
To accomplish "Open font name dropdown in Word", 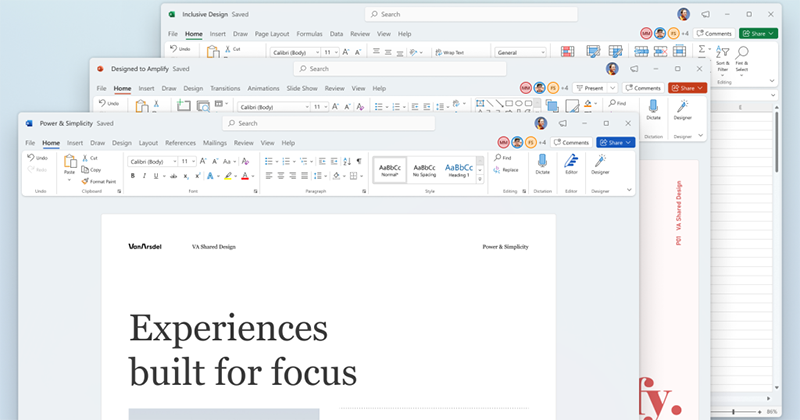I will pos(174,161).
